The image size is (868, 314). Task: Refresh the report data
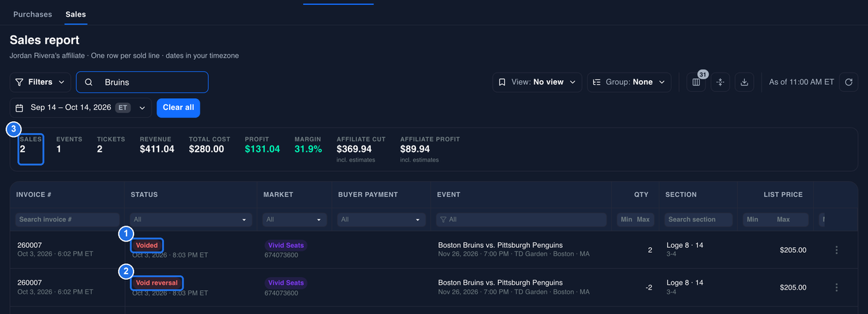(849, 82)
